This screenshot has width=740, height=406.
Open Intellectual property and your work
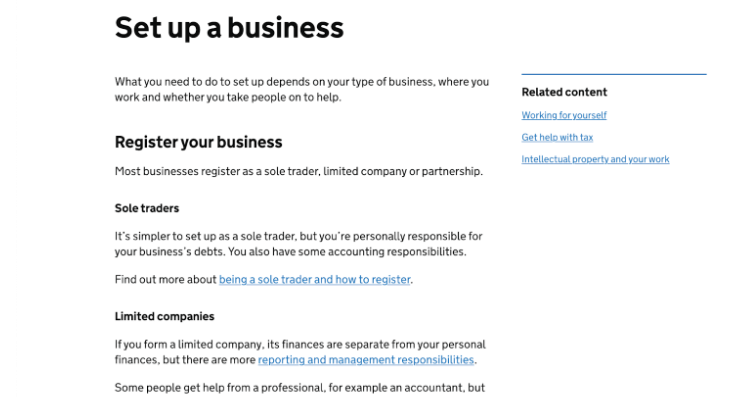595,159
